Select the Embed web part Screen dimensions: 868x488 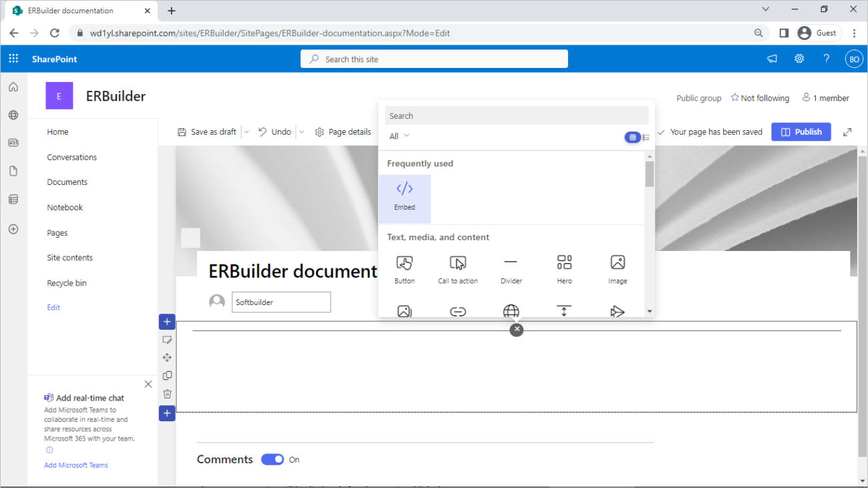click(405, 198)
